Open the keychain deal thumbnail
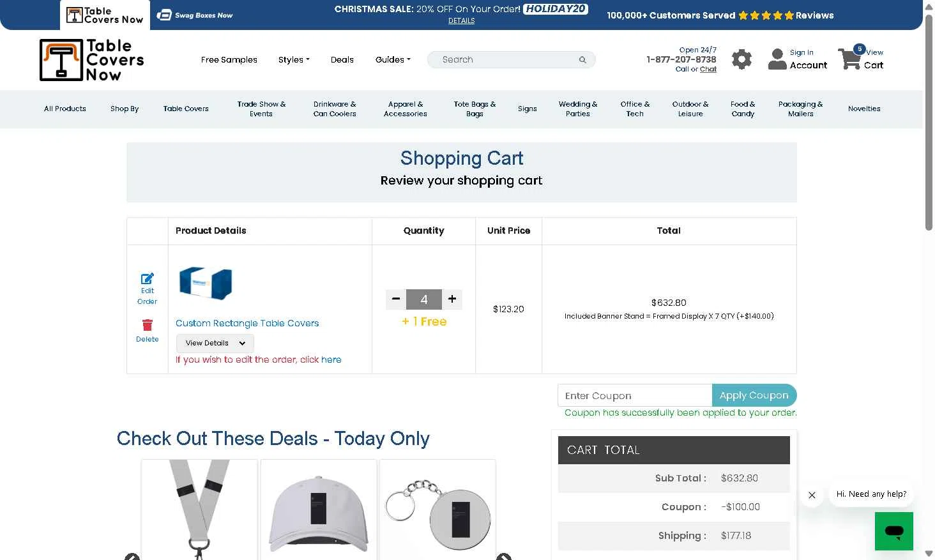 [437, 510]
